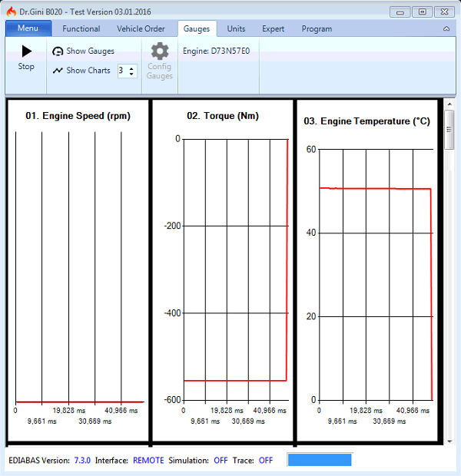Viewport: 461px width, 476px height.
Task: Toggle the Simulation OFF status value
Action: 221,461
